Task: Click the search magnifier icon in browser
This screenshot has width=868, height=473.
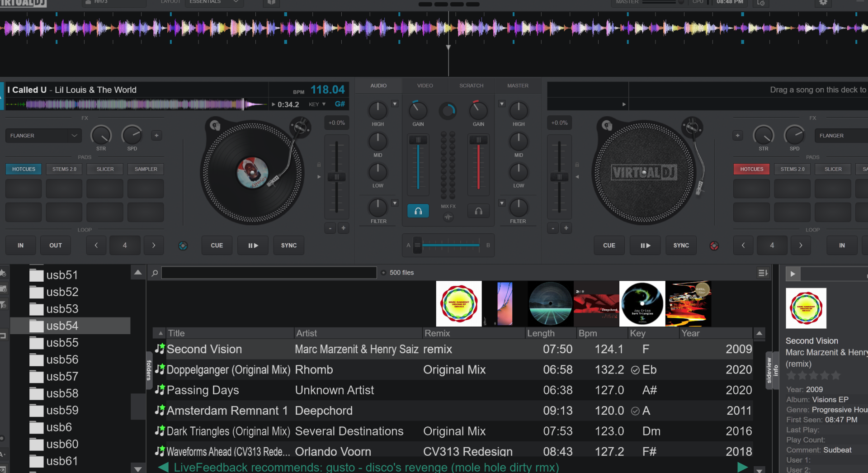Action: coord(155,273)
